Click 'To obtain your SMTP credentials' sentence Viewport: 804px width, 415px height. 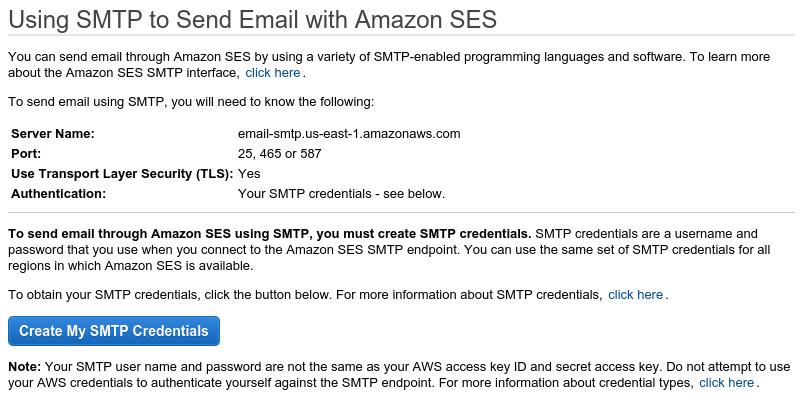(x=170, y=295)
